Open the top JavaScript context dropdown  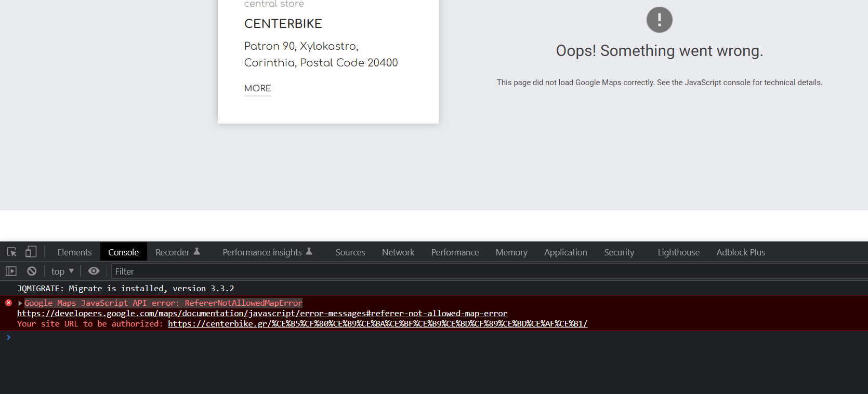62,271
